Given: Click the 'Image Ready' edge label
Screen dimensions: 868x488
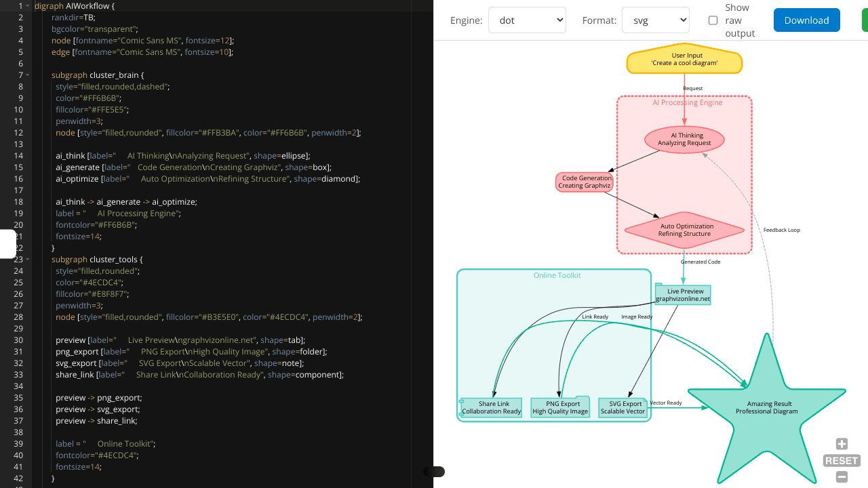Looking at the screenshot, I should (x=637, y=317).
